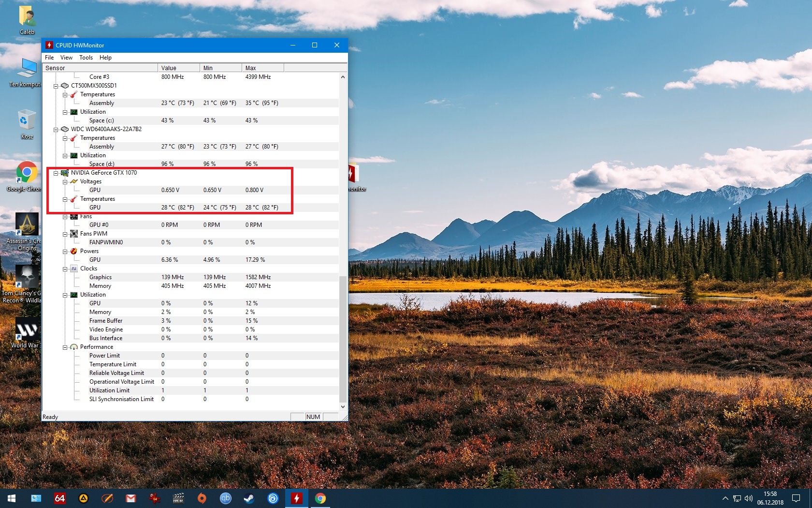Open Gmail icon in the taskbar
The width and height of the screenshot is (812, 508).
pos(130,498)
